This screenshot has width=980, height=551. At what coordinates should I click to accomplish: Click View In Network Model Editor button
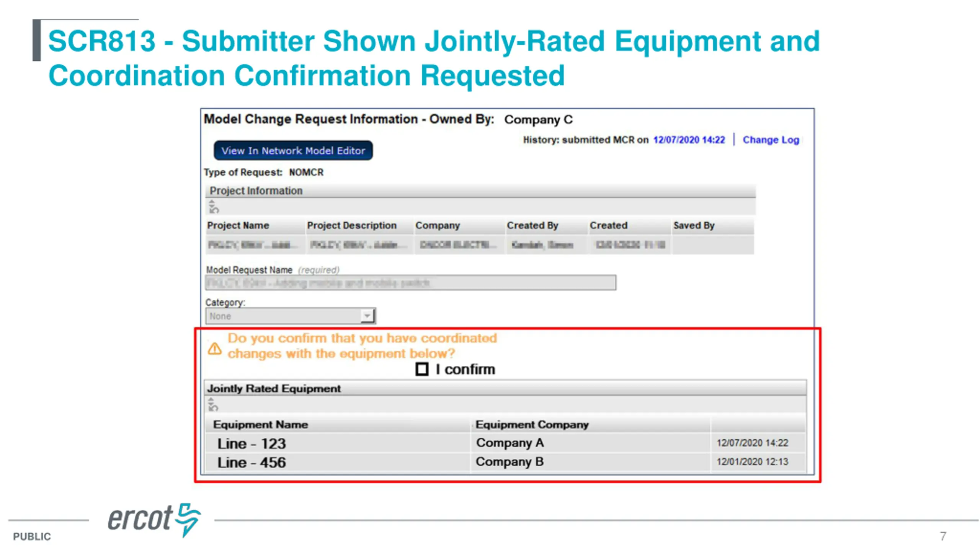[x=293, y=150]
